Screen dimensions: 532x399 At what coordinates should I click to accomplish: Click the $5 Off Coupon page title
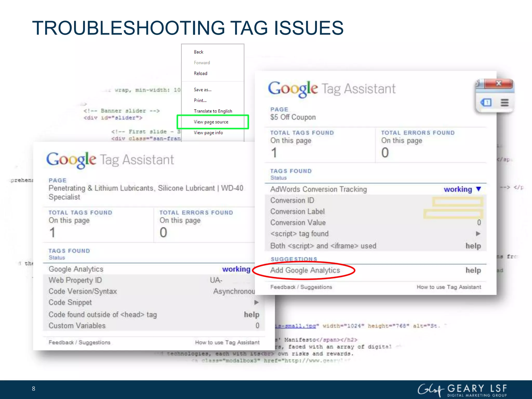click(293, 117)
